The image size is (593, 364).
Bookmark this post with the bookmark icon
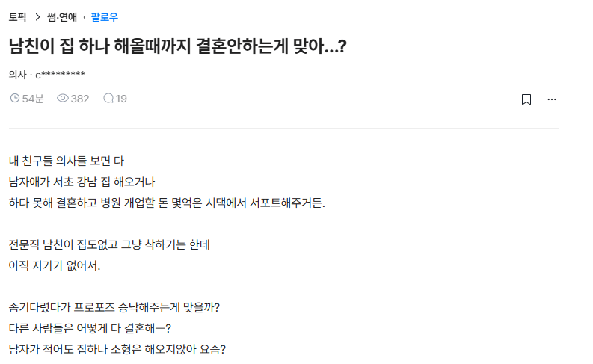[x=526, y=99]
